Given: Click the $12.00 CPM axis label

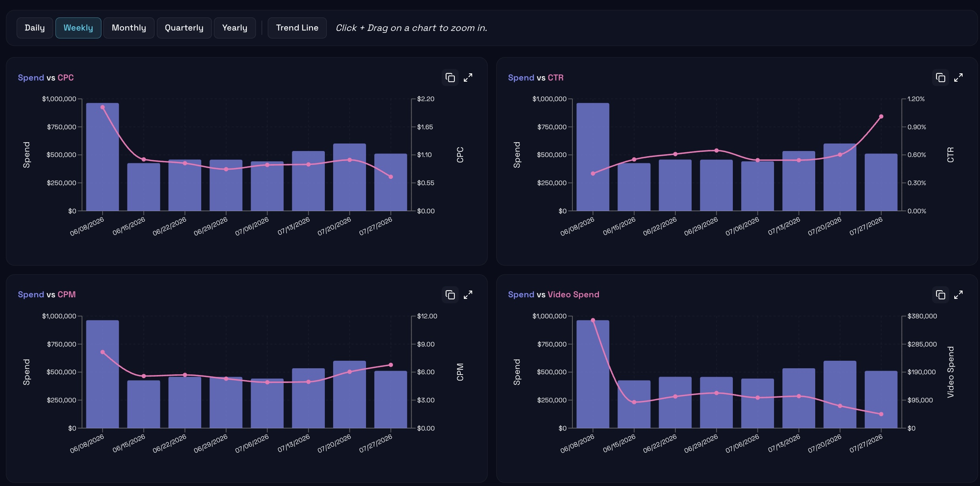Looking at the screenshot, I should point(427,316).
